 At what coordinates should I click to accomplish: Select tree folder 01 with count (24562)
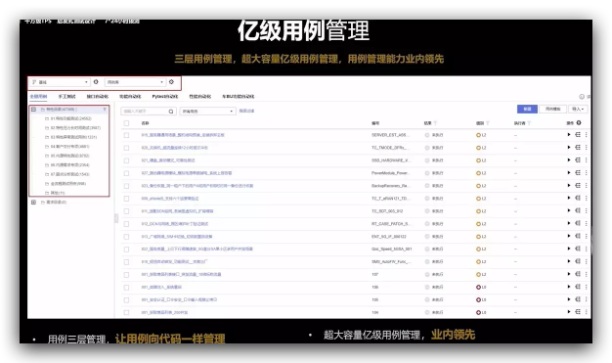[71, 118]
